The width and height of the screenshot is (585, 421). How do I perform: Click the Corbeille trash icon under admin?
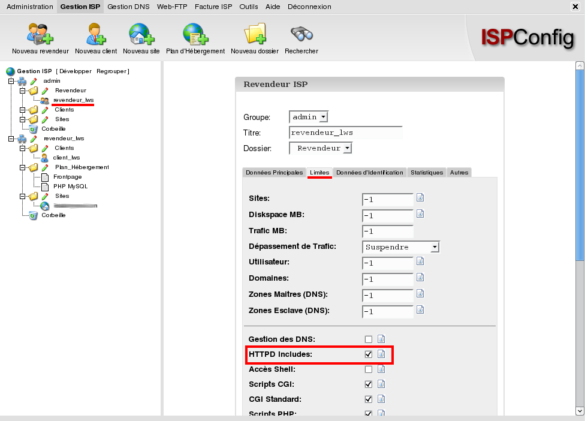[33, 129]
